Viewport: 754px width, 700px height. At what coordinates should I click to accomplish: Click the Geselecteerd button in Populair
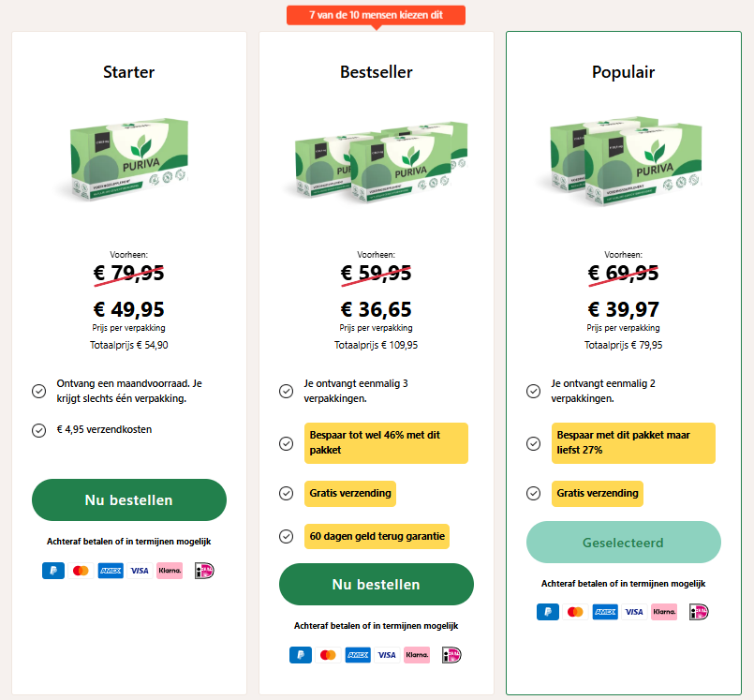point(623,543)
